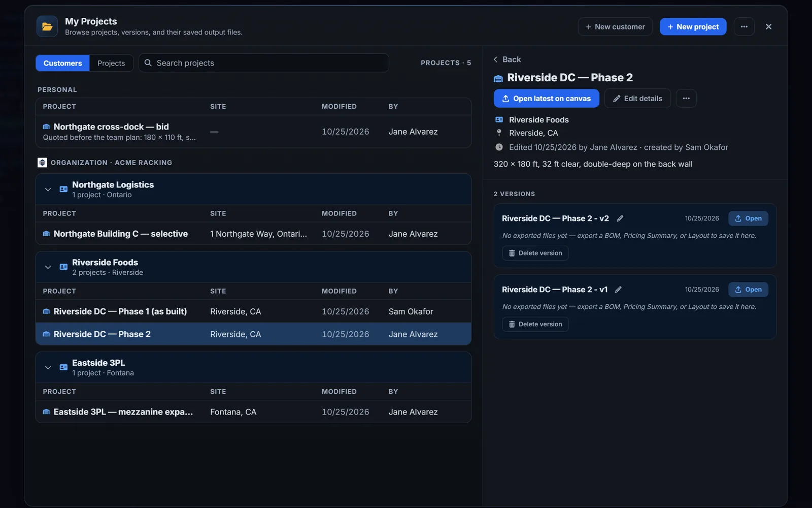
Task: Rename version v1 with pencil icon
Action: pyautogui.click(x=618, y=290)
